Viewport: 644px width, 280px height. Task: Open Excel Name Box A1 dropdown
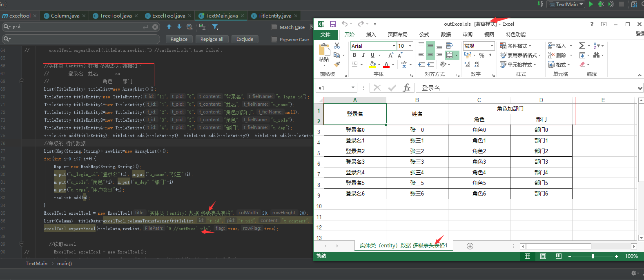(353, 88)
